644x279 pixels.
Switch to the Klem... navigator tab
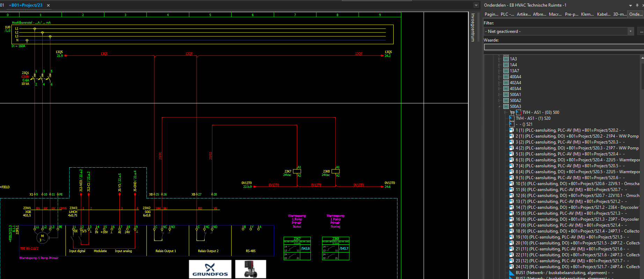(587, 14)
